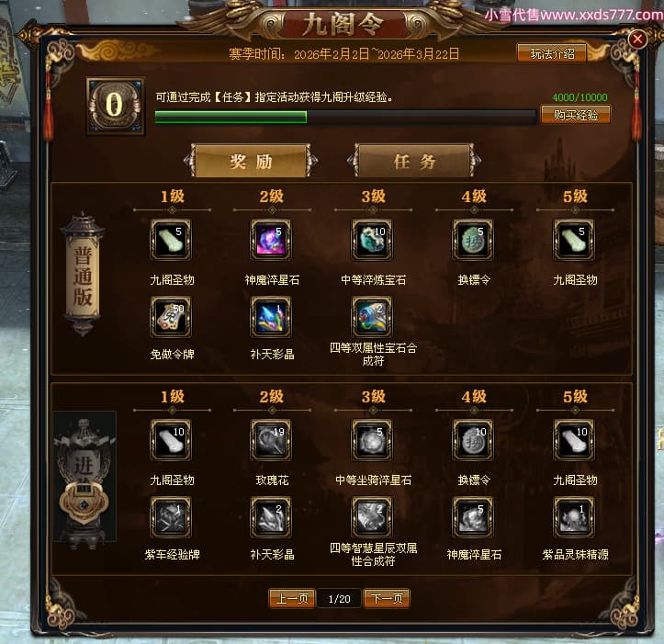Close the 九阁令 window
The height and width of the screenshot is (644, 664).
[x=637, y=40]
